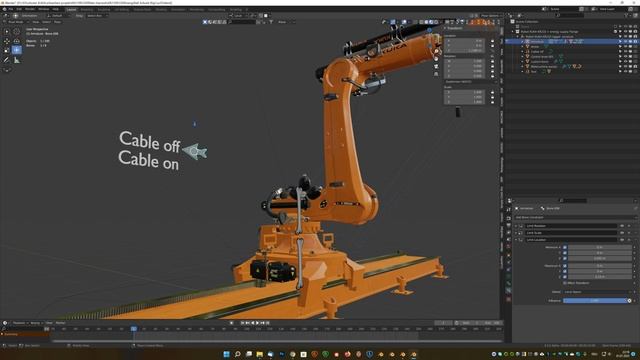Viewport: 640px width, 360px height.
Task: Select the highlighted Transform tool
Action: [16, 50]
